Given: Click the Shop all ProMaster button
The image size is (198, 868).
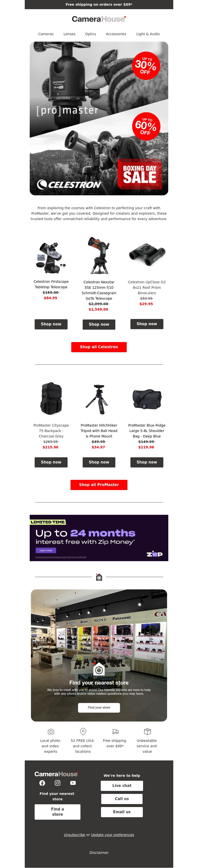Looking at the screenshot, I should (99, 485).
